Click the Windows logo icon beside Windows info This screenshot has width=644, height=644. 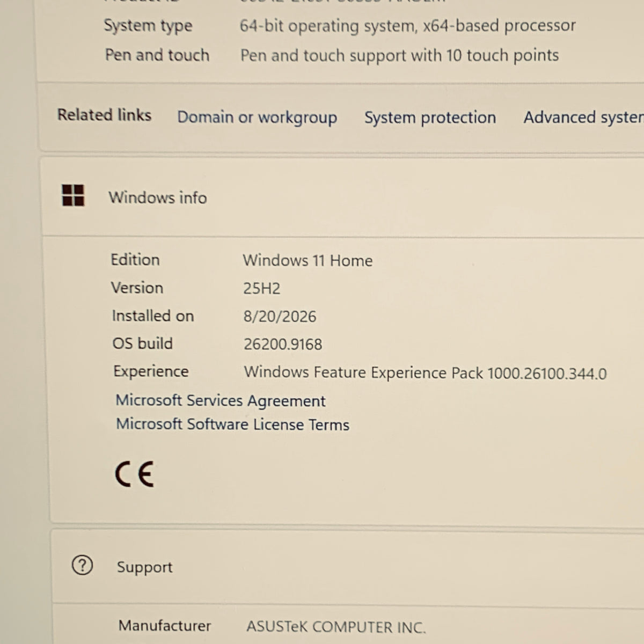[x=73, y=195]
